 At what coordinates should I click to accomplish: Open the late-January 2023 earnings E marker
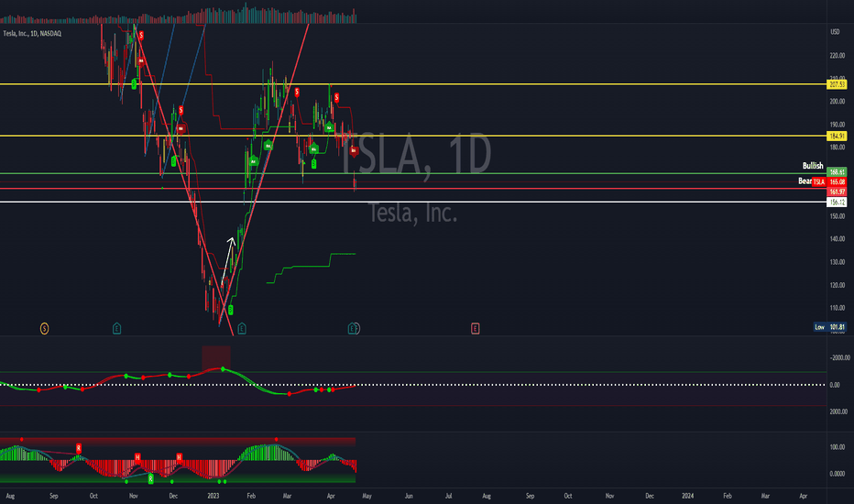[242, 328]
